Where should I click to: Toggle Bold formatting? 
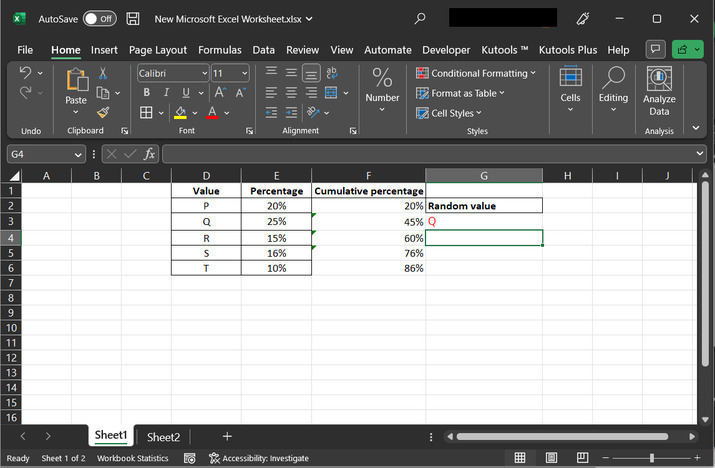click(146, 93)
